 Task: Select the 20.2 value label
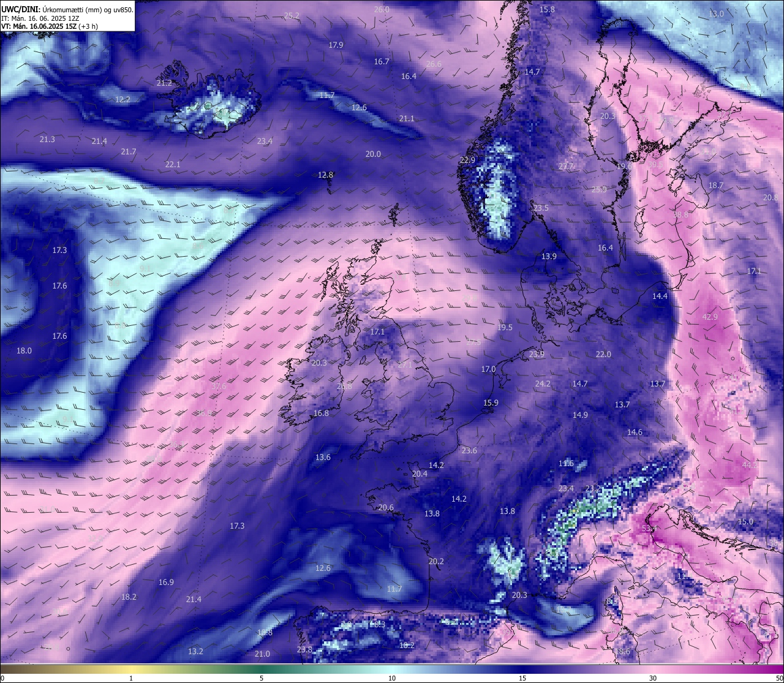pyautogui.click(x=436, y=561)
